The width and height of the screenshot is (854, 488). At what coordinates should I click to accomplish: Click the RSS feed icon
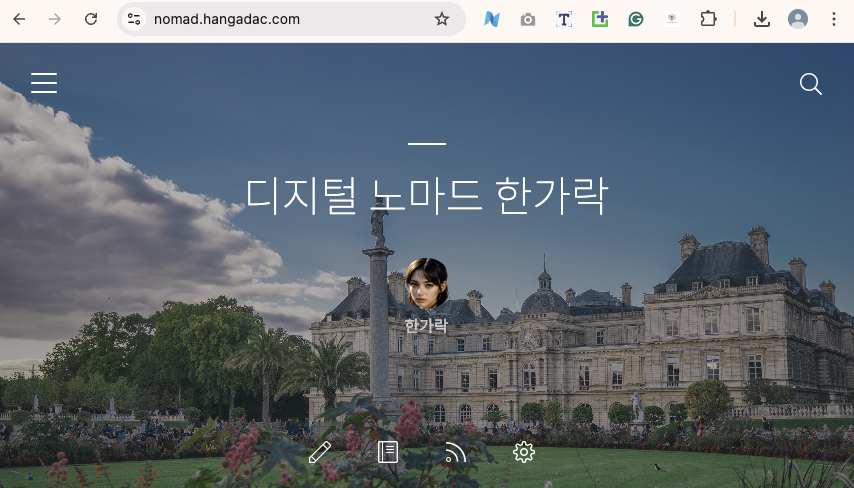455,452
